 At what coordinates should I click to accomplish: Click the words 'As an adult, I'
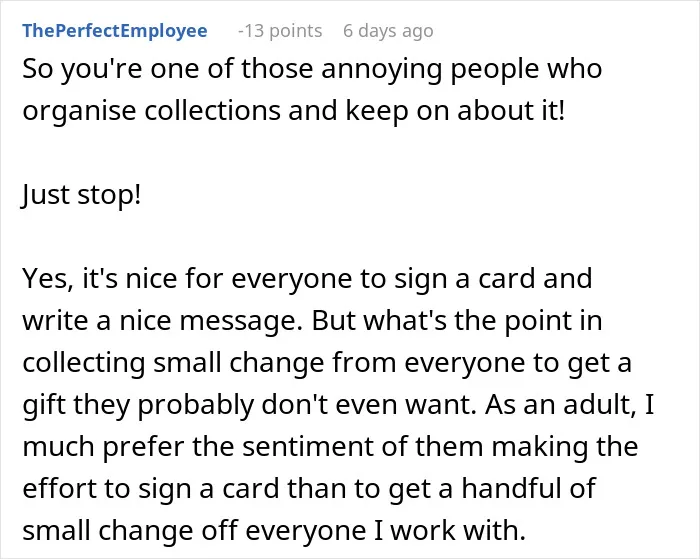pos(570,405)
